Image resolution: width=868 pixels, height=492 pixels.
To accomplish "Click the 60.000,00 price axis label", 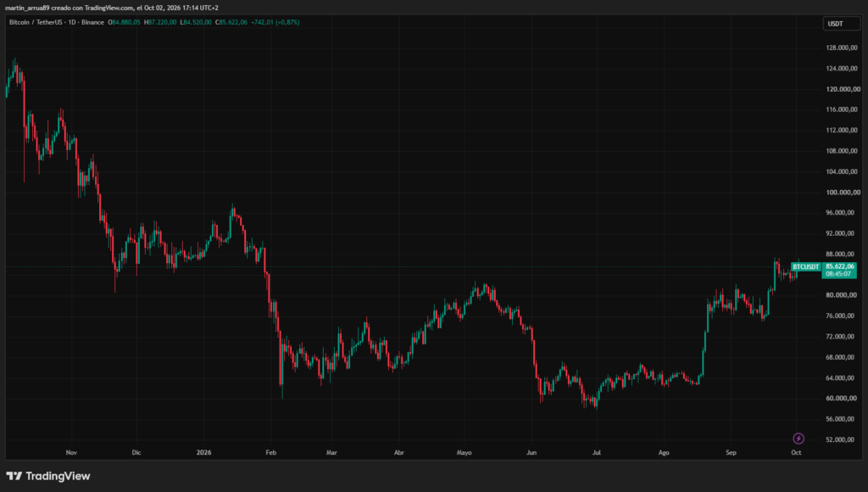I will point(842,399).
